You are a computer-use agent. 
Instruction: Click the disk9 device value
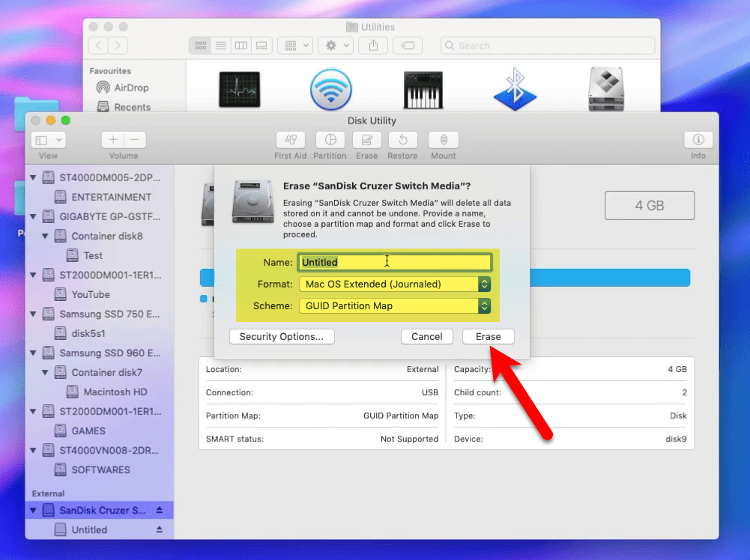click(676, 439)
